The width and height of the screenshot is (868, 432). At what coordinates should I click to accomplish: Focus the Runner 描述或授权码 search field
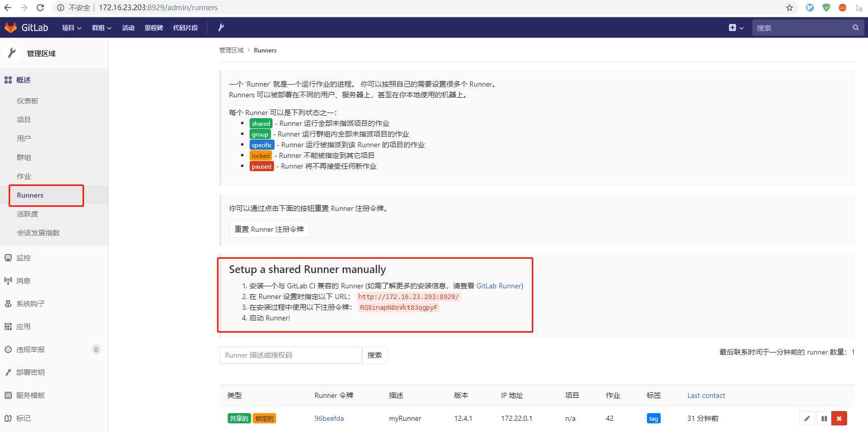coord(291,355)
